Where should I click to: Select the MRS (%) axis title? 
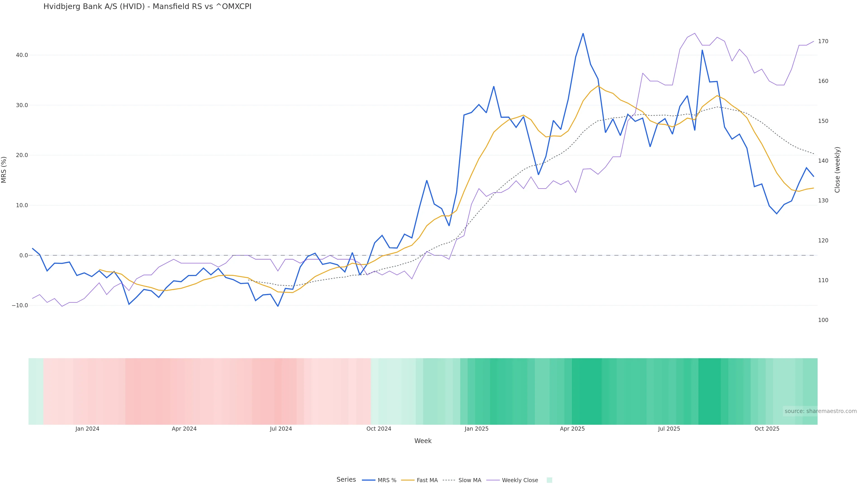4,170
